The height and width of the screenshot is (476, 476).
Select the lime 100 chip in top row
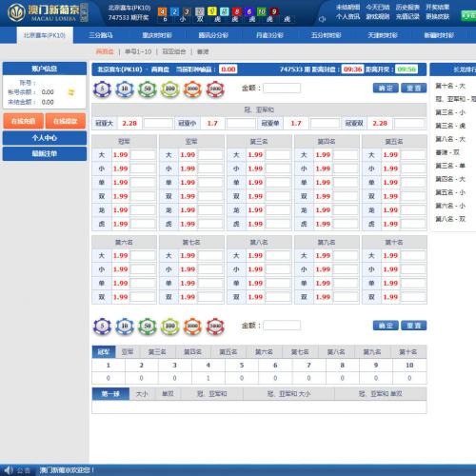(170, 89)
